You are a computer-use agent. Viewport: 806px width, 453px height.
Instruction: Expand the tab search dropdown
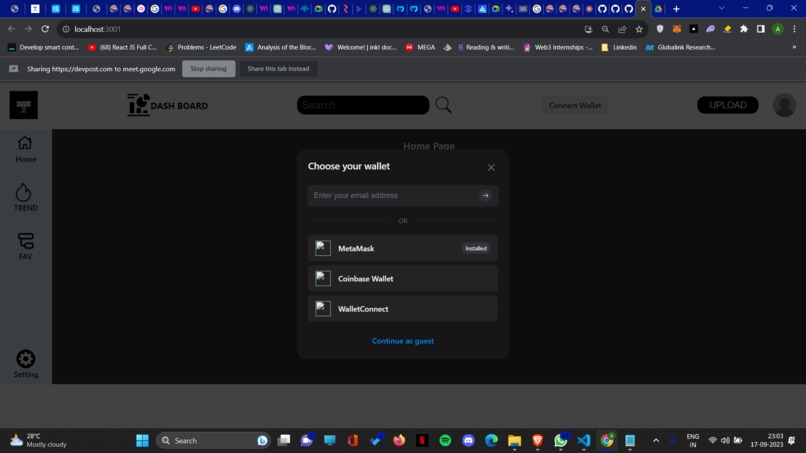coord(722,8)
